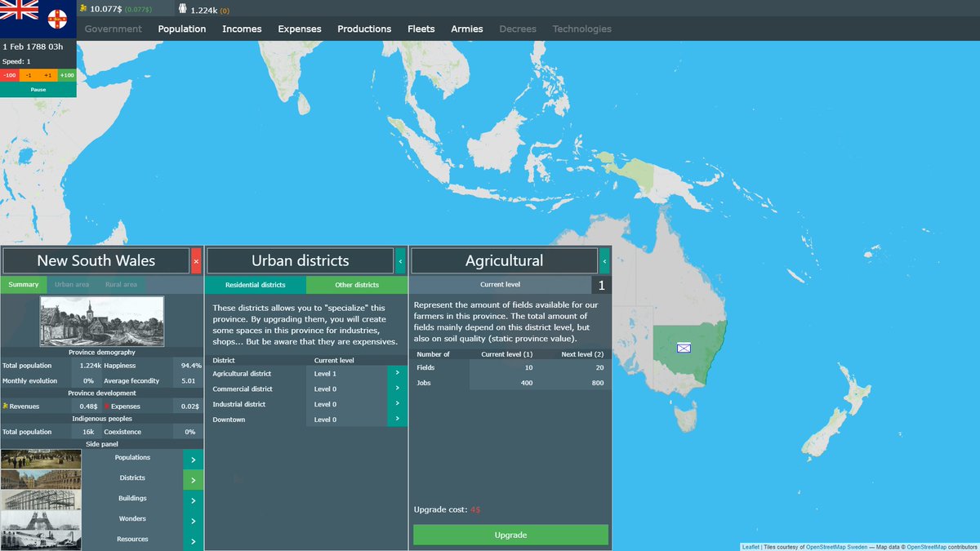Expand the Populations side panel arrow
The image size is (980, 551).
click(193, 459)
